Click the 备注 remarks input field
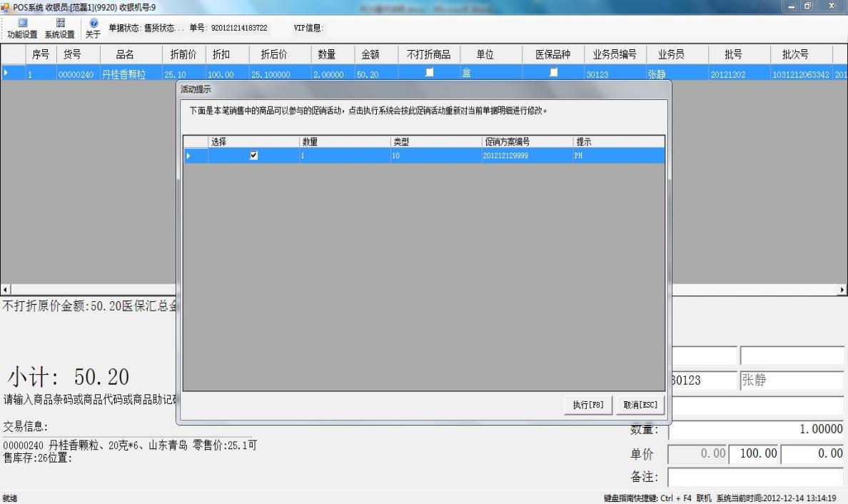The width and height of the screenshot is (848, 504). (x=756, y=478)
